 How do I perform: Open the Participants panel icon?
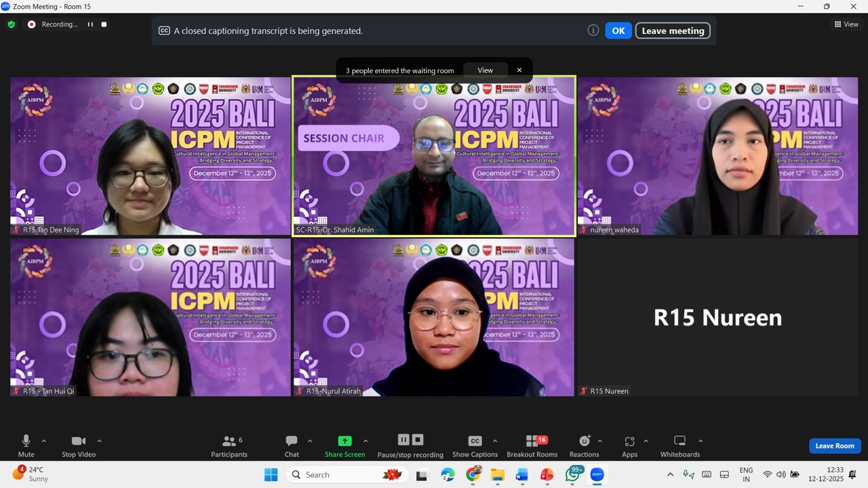(229, 441)
